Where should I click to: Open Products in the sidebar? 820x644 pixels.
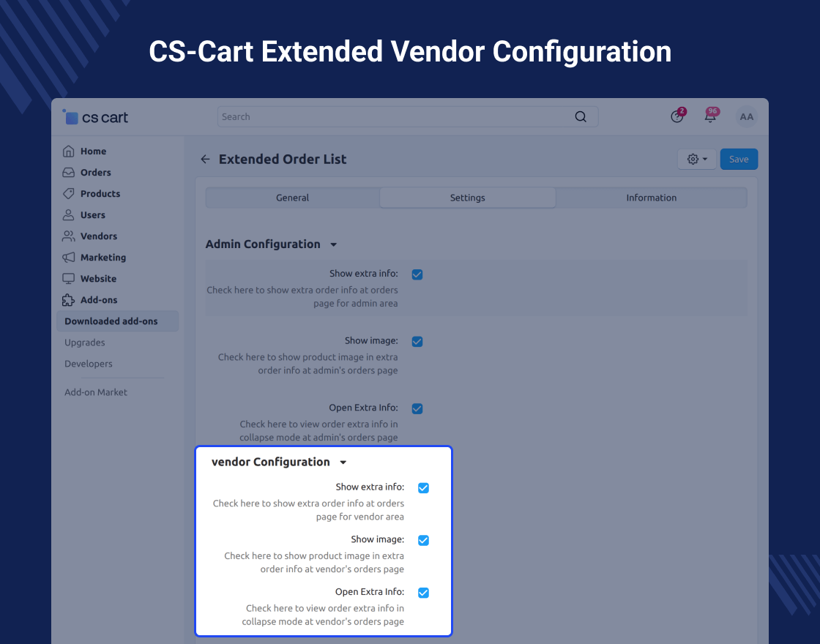tap(100, 193)
